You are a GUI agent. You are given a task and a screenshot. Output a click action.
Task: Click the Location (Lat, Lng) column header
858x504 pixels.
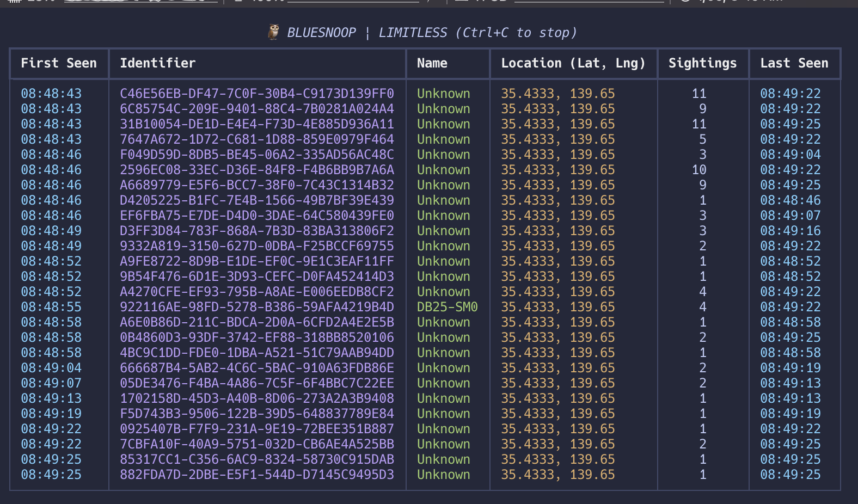click(x=573, y=63)
